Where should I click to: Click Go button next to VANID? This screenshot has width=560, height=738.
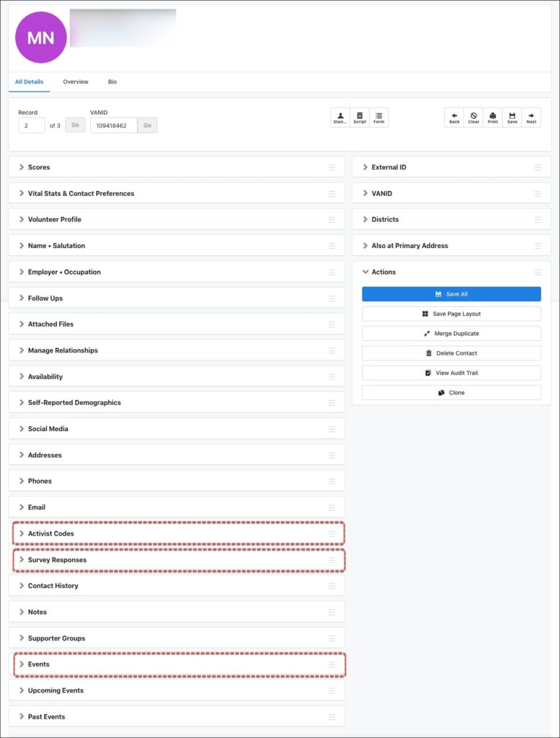click(147, 125)
